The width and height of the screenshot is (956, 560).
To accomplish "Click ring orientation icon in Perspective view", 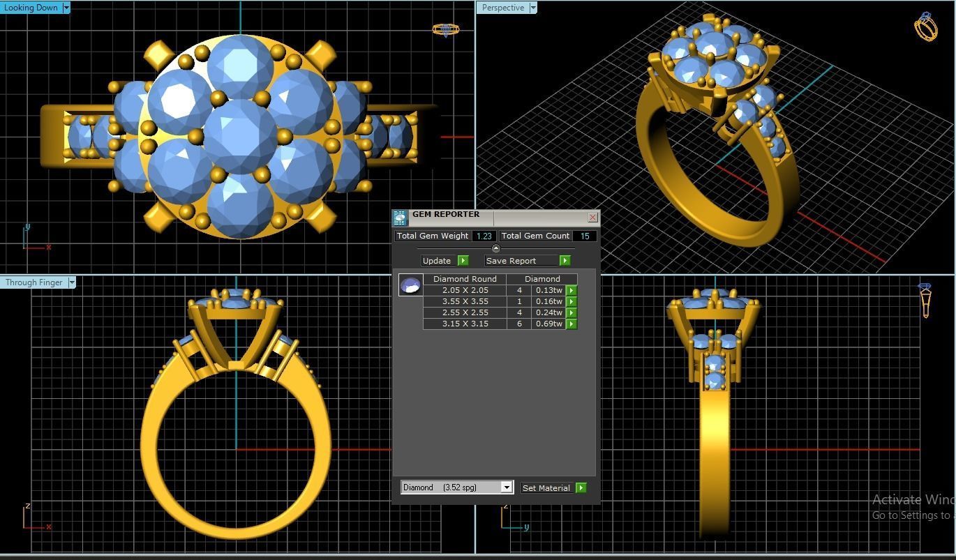I will pos(926,27).
